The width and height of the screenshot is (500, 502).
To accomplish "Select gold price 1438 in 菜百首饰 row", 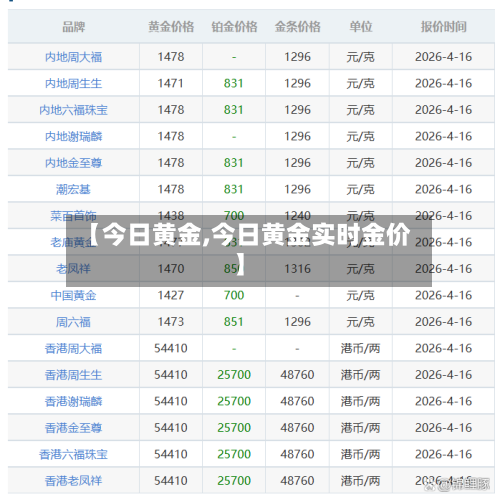I will 171,215.
